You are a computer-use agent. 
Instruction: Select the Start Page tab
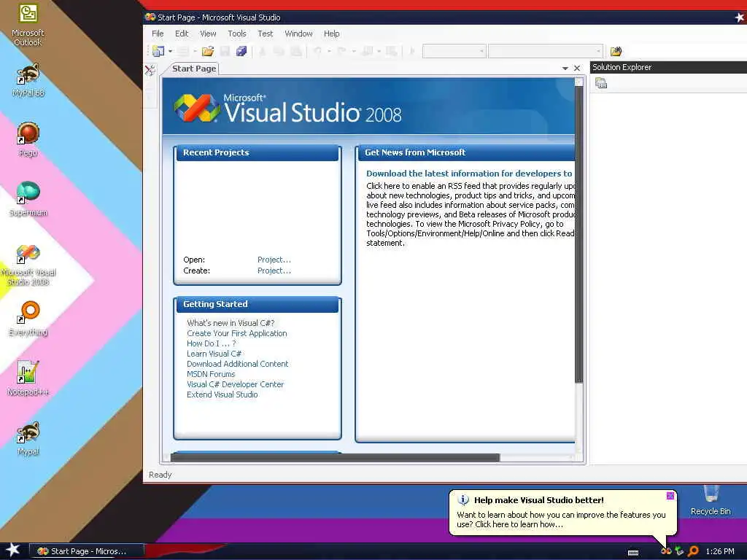(194, 69)
